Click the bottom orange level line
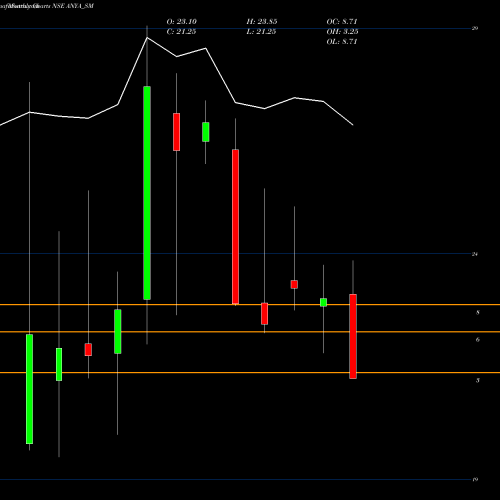This screenshot has height=500, width=500. pos(250,372)
